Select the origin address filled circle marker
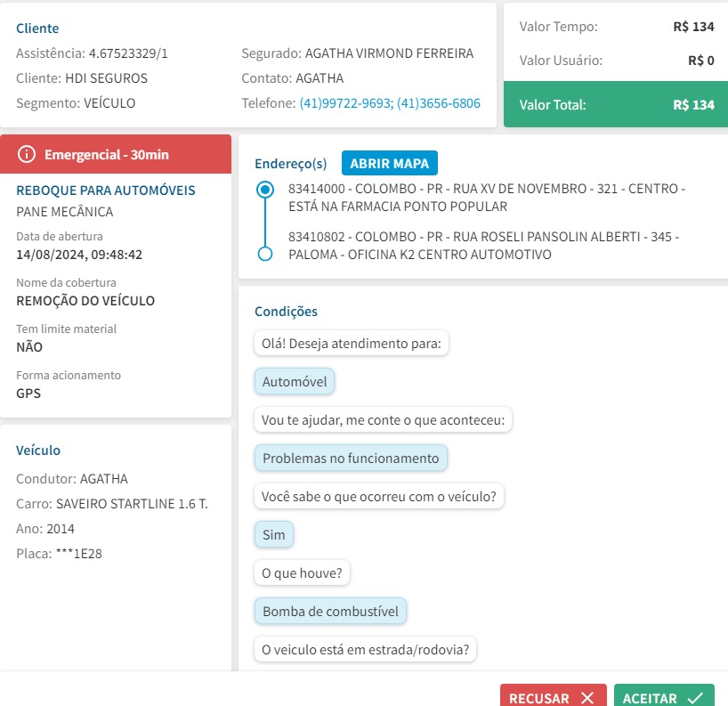The width and height of the screenshot is (728, 706). 264,190
